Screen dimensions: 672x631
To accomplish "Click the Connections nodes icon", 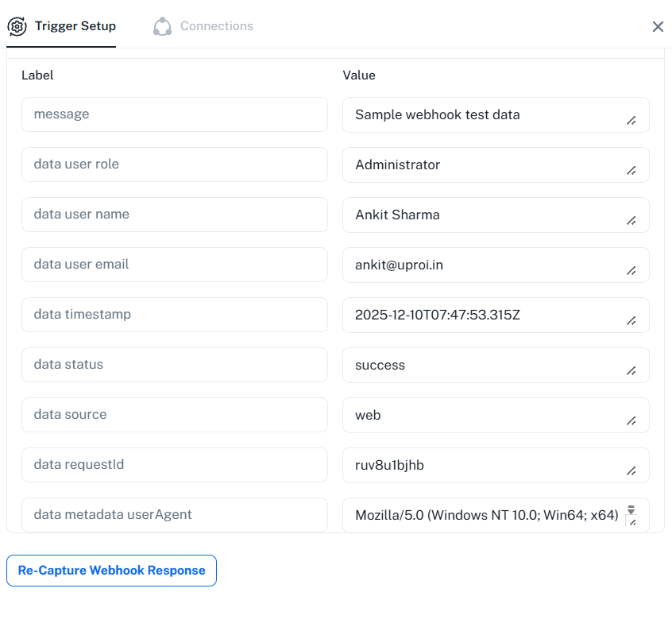I will pos(162,26).
